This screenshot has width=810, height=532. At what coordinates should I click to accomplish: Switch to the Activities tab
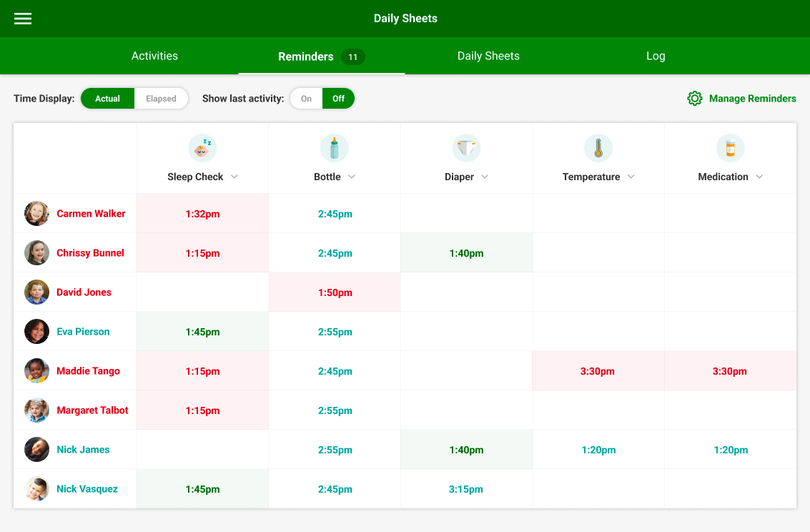point(154,56)
